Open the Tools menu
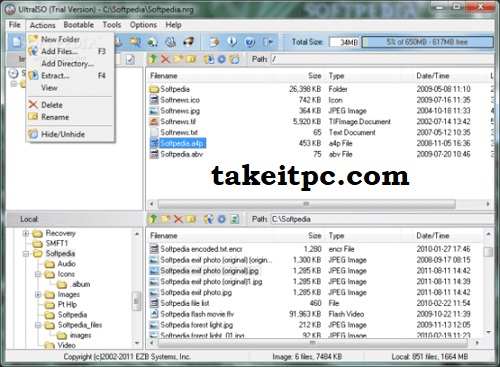The width and height of the screenshot is (500, 367). point(112,25)
